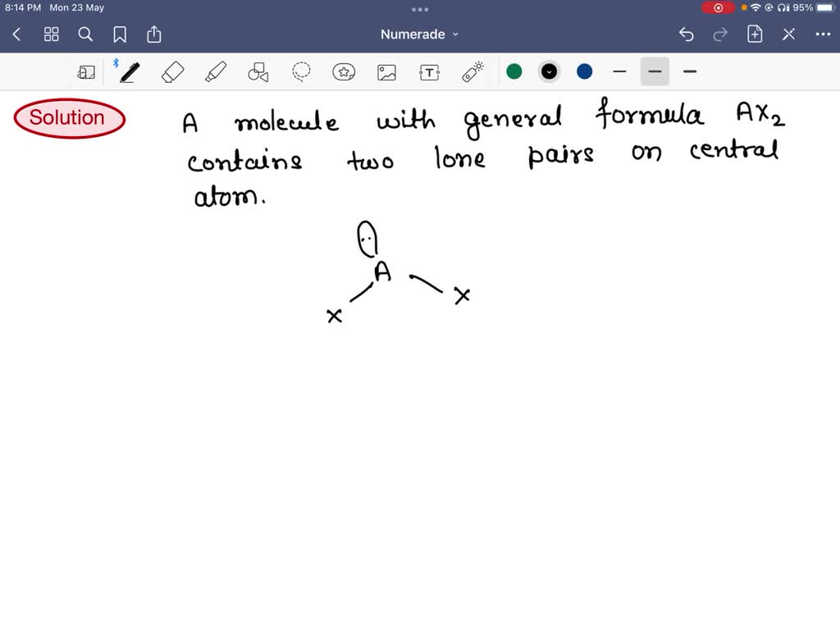Open the page grid view
The width and height of the screenshot is (840, 630).
pyautogui.click(x=51, y=34)
